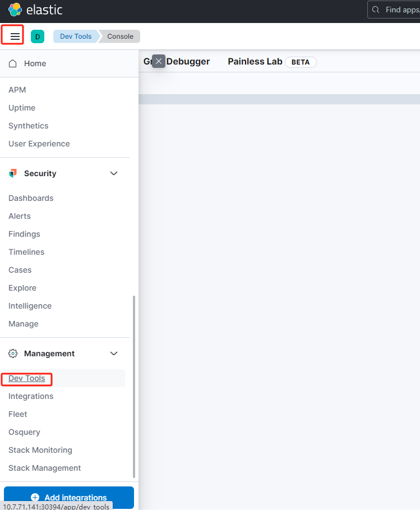Open Osquery
Image resolution: width=420 pixels, height=510 pixels.
(x=24, y=432)
